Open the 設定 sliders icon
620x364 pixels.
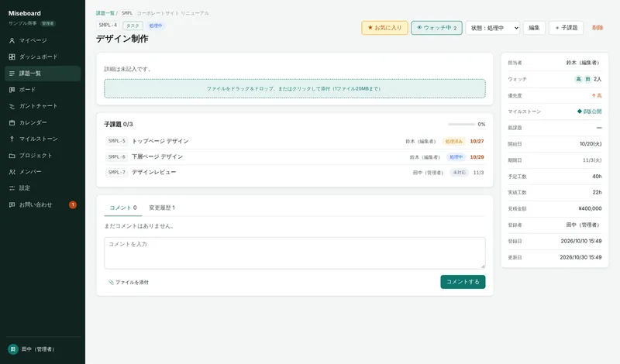pos(12,188)
